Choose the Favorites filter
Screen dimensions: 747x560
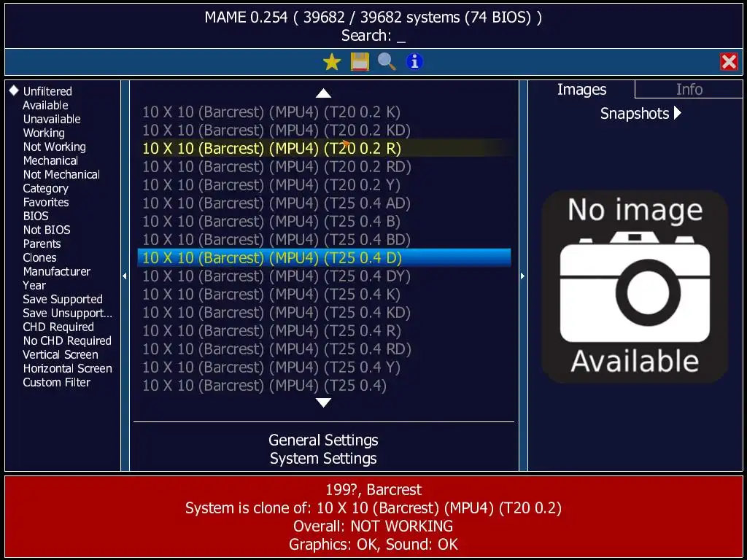(x=46, y=202)
